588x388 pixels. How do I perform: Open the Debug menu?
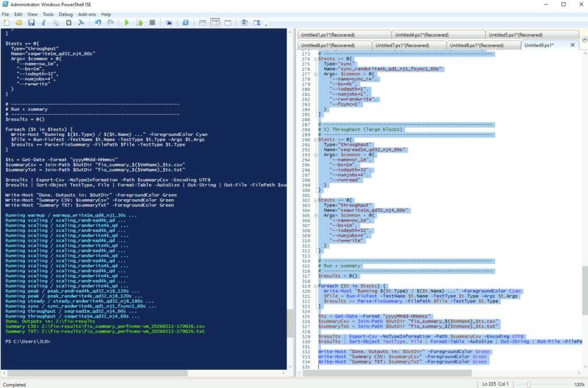65,14
